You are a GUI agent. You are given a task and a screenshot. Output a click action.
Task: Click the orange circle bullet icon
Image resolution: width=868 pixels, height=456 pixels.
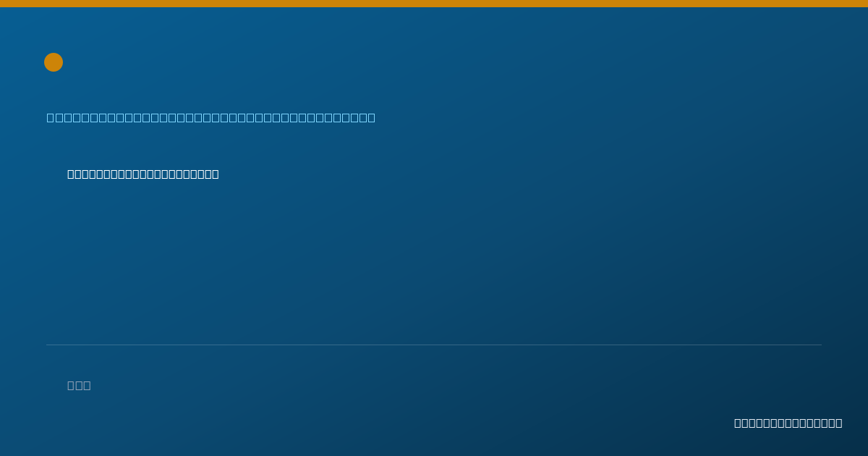click(54, 62)
